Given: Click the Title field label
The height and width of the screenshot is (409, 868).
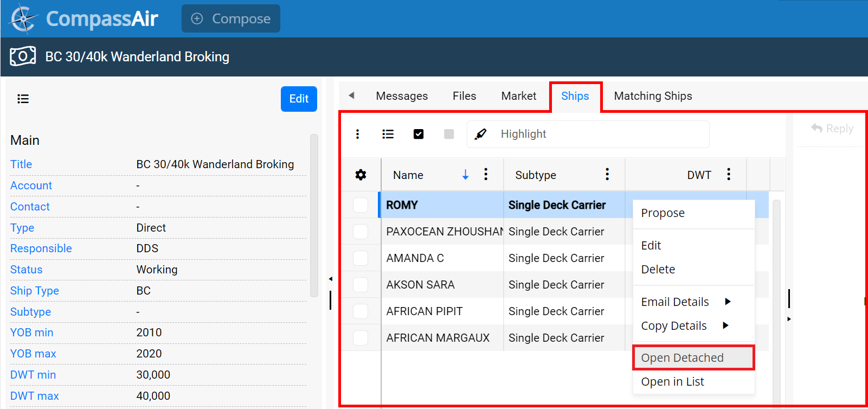Looking at the screenshot, I should [21, 164].
